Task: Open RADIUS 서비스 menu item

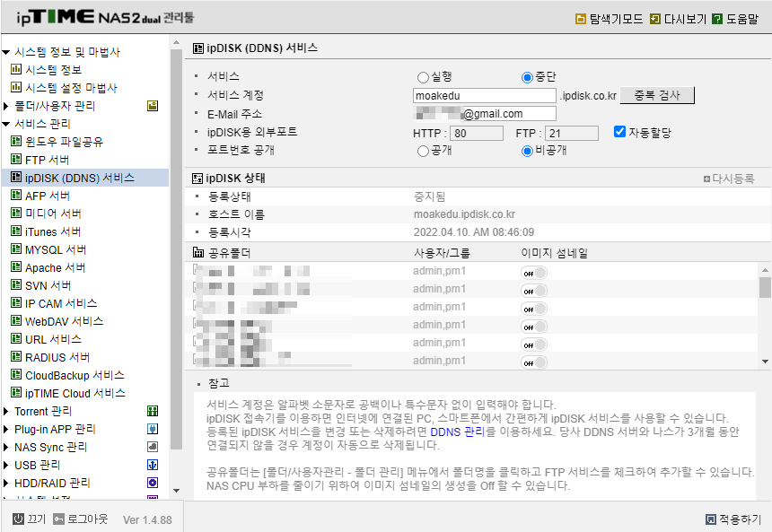Action: point(57,357)
